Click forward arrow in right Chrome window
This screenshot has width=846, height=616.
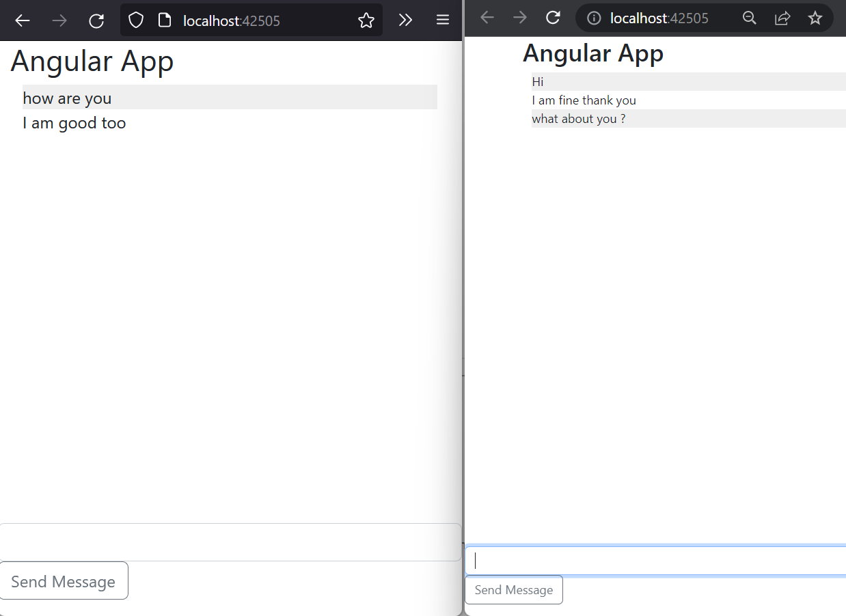pos(520,18)
